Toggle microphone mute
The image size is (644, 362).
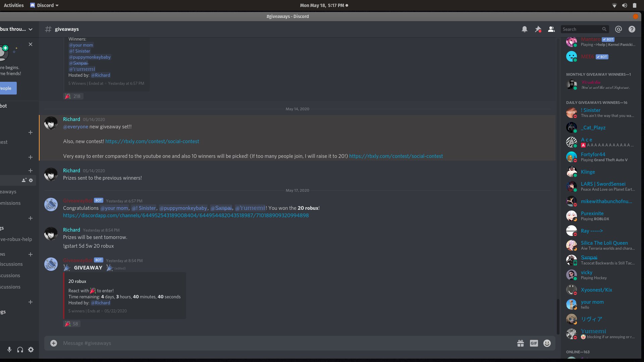(x=9, y=350)
